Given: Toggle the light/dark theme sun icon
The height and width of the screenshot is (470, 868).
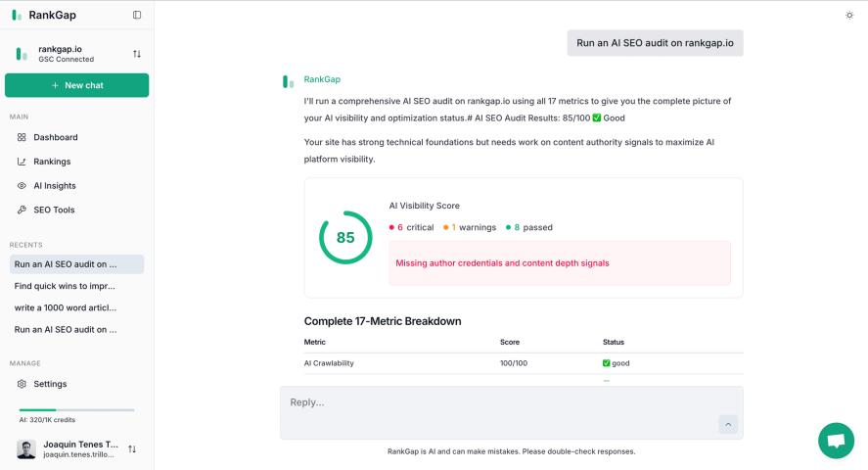Looking at the screenshot, I should pos(848,15).
